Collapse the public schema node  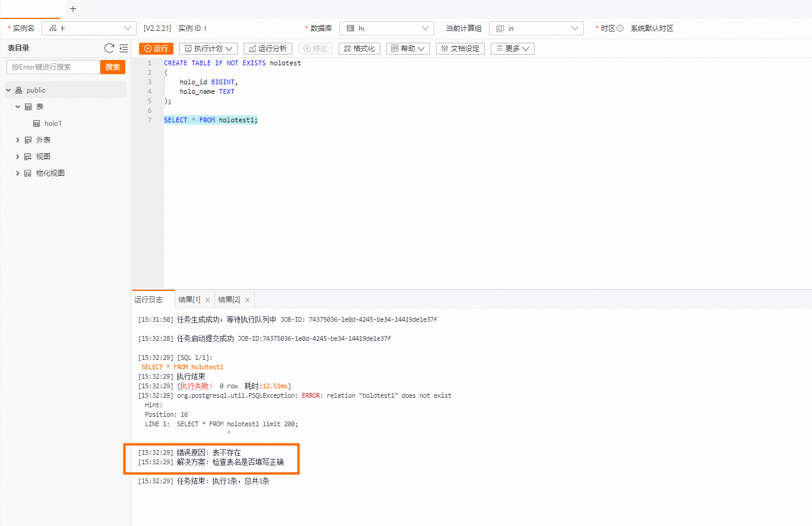[8, 90]
